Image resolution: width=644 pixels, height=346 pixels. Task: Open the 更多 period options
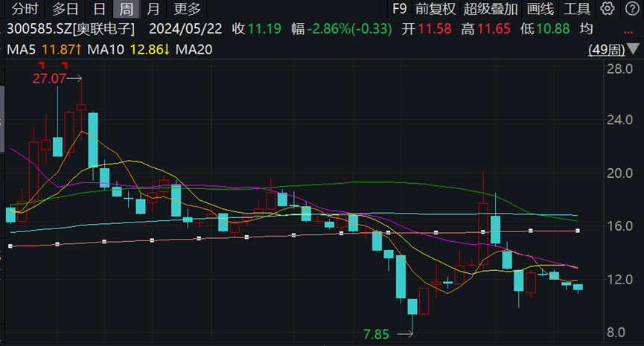pos(187,9)
